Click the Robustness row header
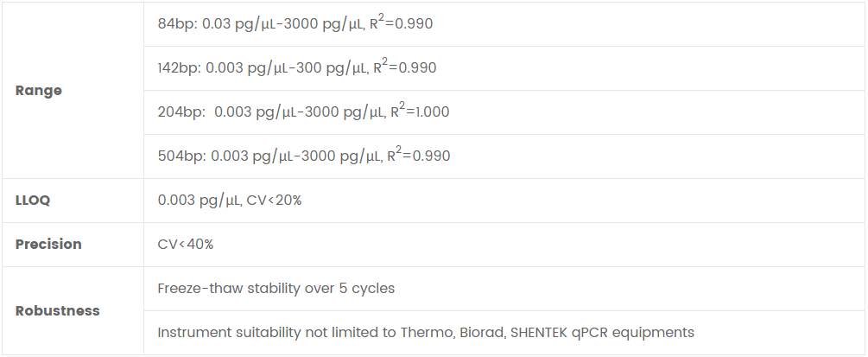Viewport: 868px width, 357px height. (x=57, y=310)
